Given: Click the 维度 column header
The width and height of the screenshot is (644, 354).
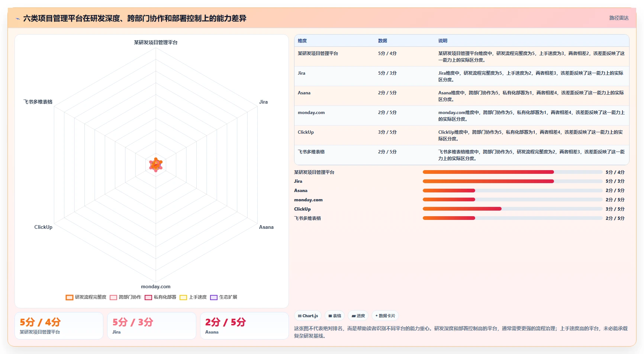Looking at the screenshot, I should [302, 41].
